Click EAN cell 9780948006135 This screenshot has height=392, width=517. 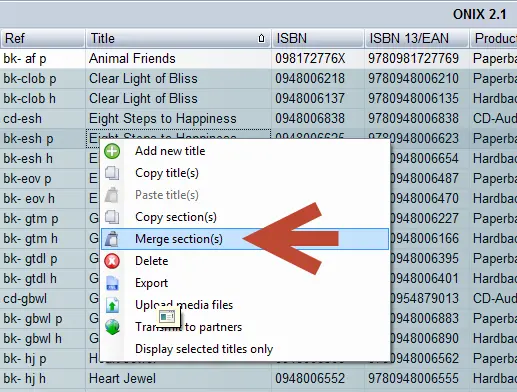[417, 99]
